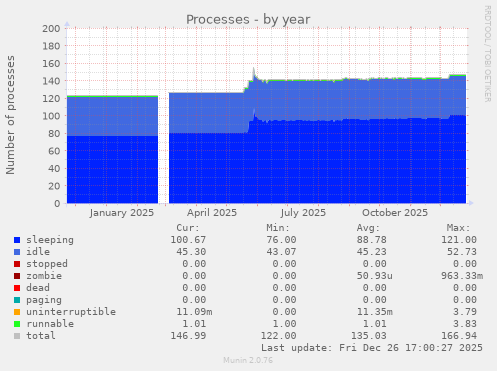This screenshot has width=497, height=371.
Task: Click the 'Munin 2.0.76' version text
Action: point(248,360)
